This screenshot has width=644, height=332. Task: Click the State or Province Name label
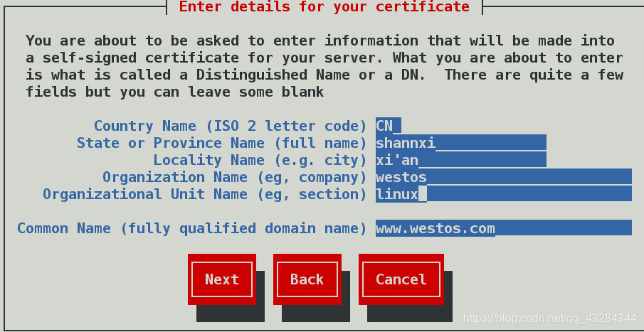[221, 143]
